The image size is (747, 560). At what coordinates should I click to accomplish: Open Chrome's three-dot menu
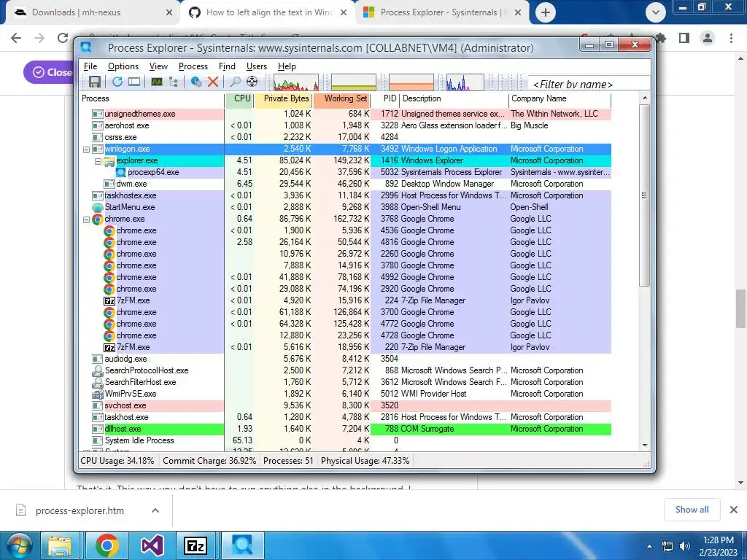point(731,38)
